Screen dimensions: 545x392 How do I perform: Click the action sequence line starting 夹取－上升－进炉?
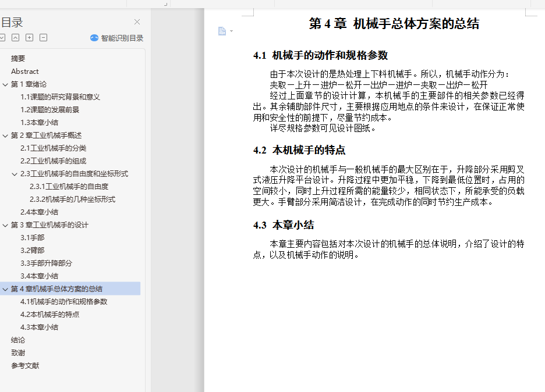point(379,85)
